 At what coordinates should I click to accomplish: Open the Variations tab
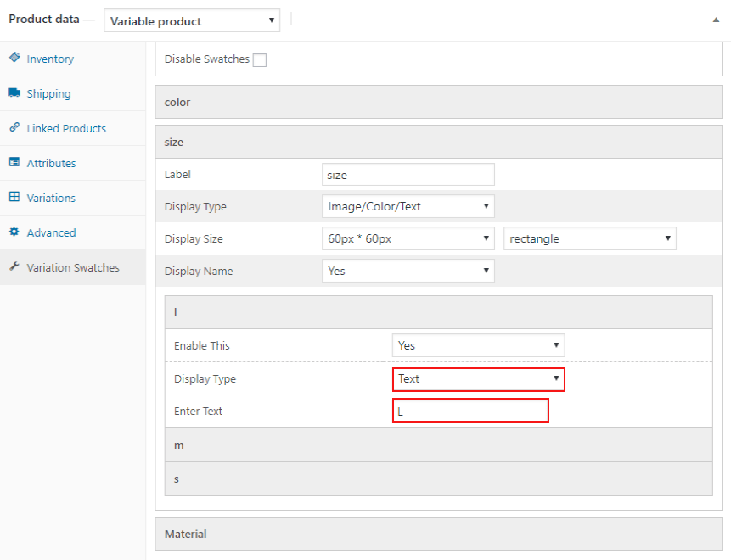pos(51,198)
